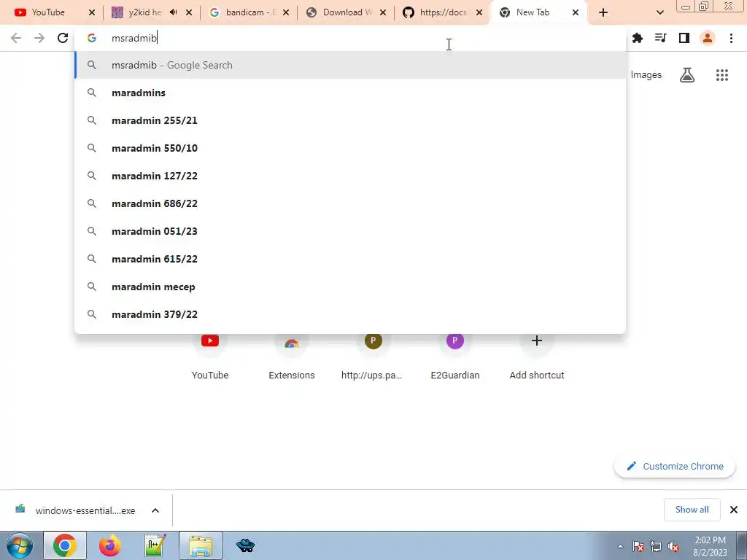Choose the 'maradmin mecep' suggestion
Viewport: 747px width, 560px height.
(350, 287)
